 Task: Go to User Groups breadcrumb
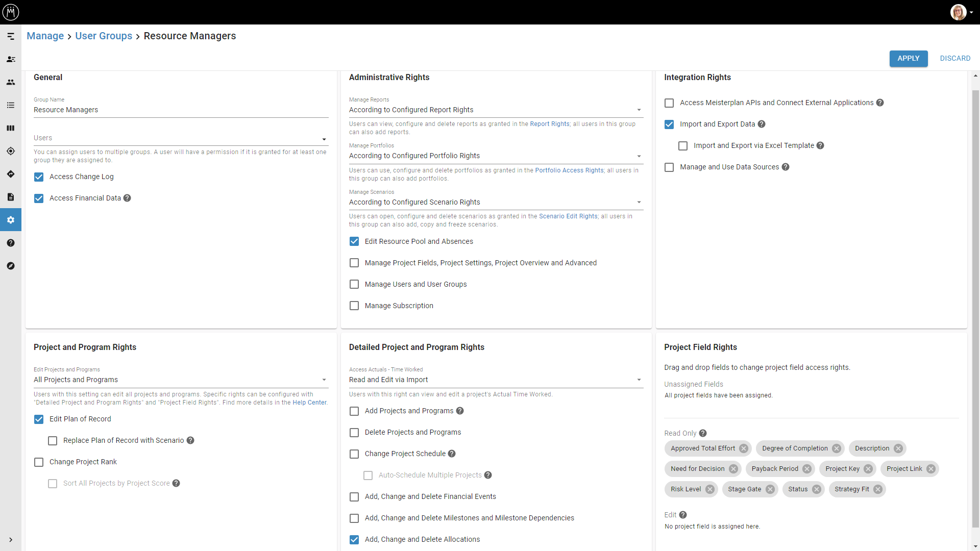click(104, 36)
